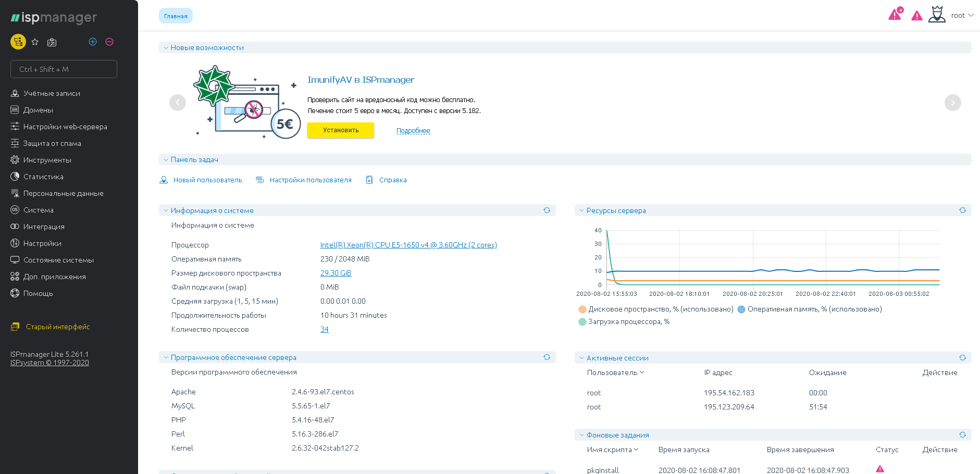This screenshot has height=474, width=980.
Task: Select the Главная tab
Action: (176, 16)
